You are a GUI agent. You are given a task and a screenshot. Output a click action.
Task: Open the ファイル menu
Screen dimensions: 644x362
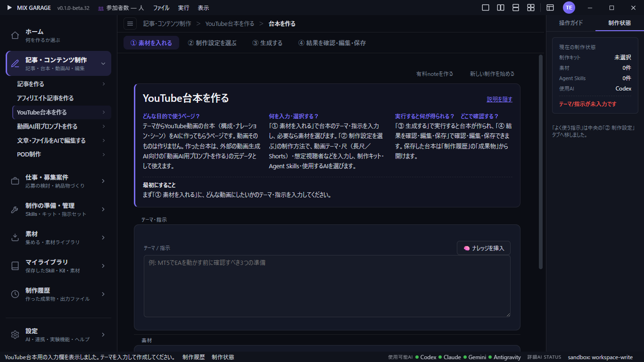[x=161, y=8]
